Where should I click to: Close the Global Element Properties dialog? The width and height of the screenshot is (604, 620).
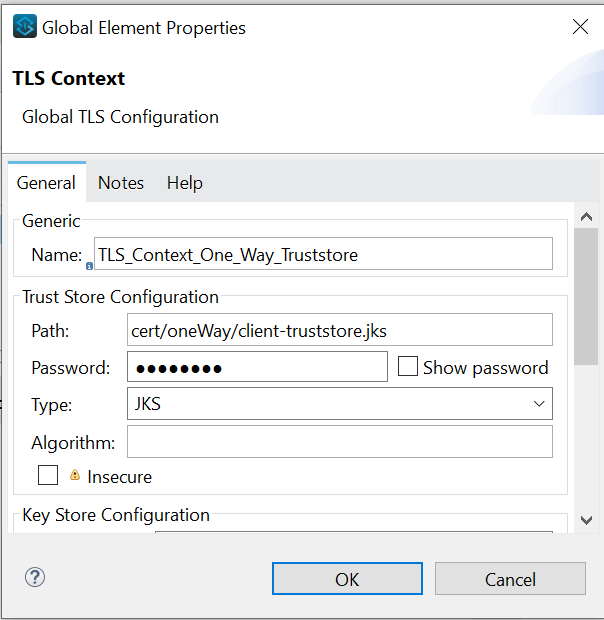click(x=580, y=27)
